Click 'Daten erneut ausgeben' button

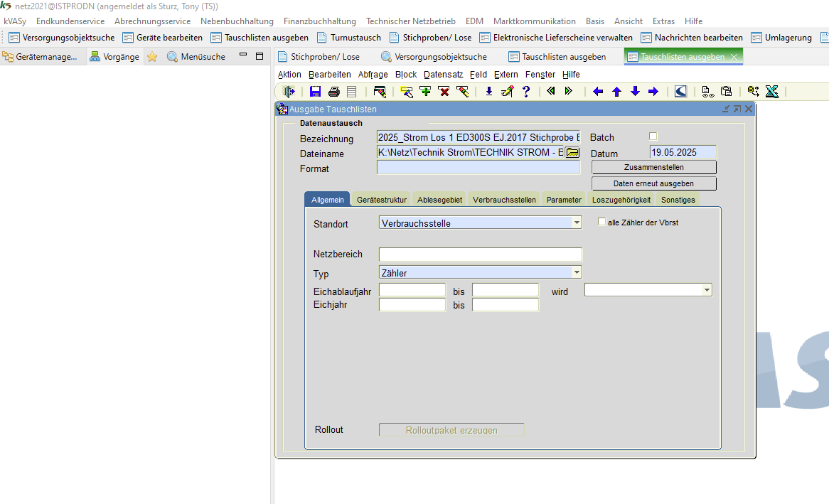653,183
